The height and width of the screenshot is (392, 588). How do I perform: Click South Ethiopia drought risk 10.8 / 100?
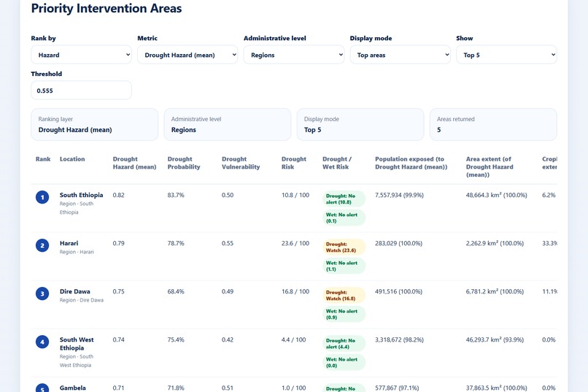tap(295, 195)
